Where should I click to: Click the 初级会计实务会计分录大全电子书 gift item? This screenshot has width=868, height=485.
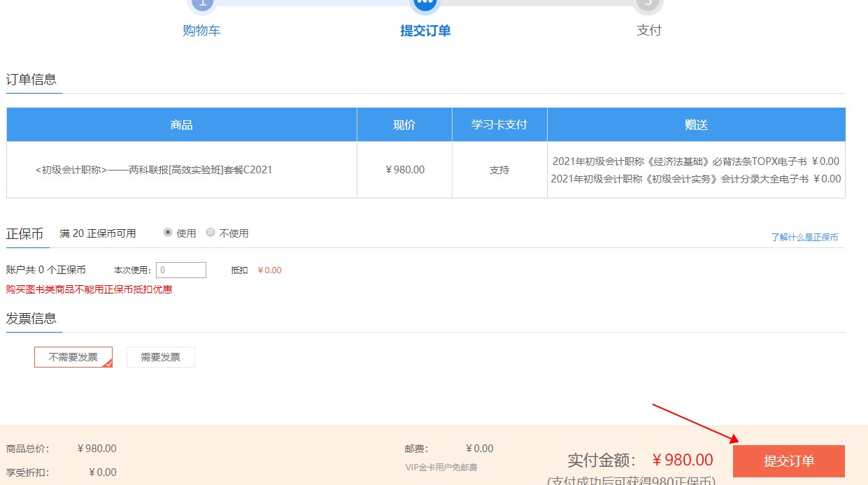click(x=695, y=178)
